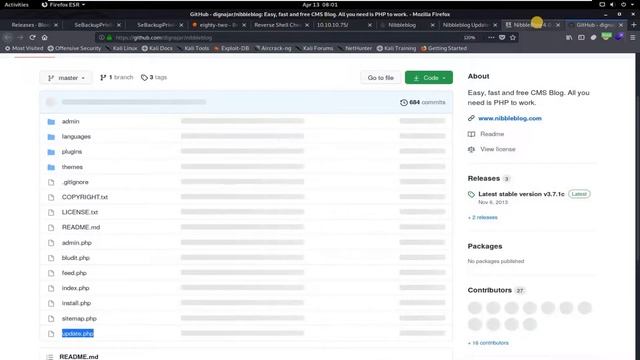
Task: Click the system clock Apr 13 in top bar
Action: click(x=320, y=4)
